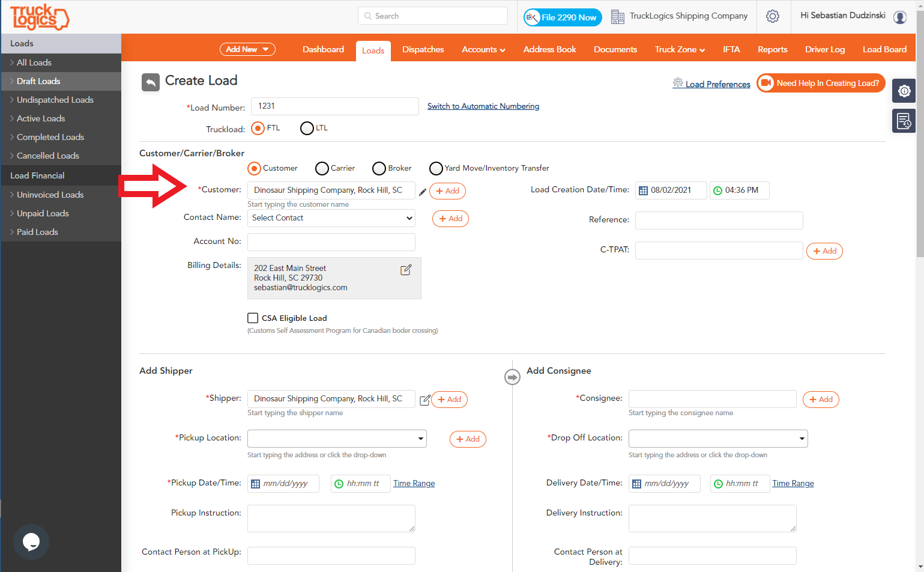Select the LTL truckload option
Viewport: 924px width, 572px height.
pyautogui.click(x=307, y=128)
